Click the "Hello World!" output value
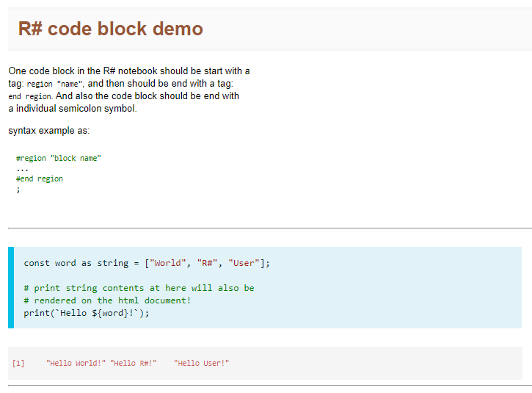Screen dimensions: 532x393 click(76, 363)
